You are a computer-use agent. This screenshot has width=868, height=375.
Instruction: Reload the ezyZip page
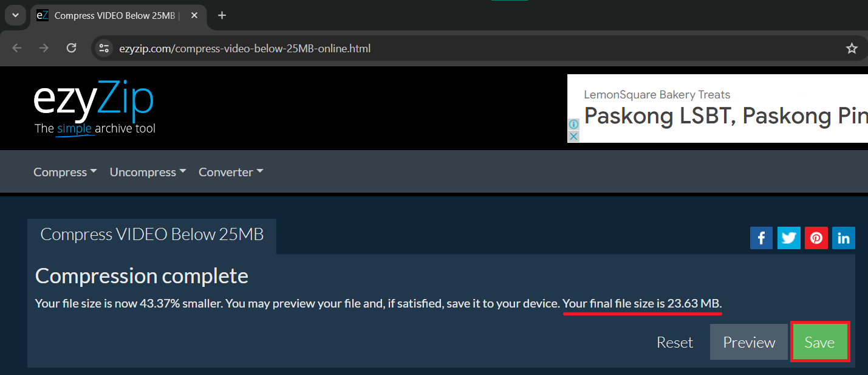point(71,48)
